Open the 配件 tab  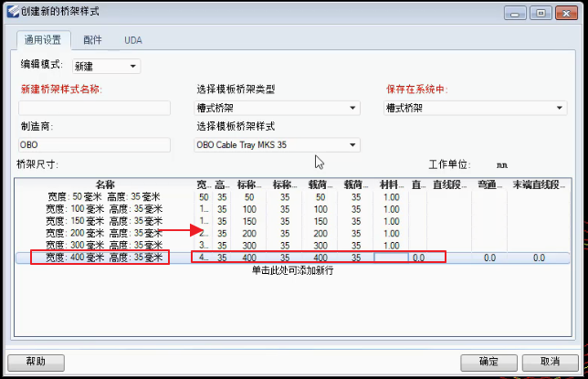(92, 40)
